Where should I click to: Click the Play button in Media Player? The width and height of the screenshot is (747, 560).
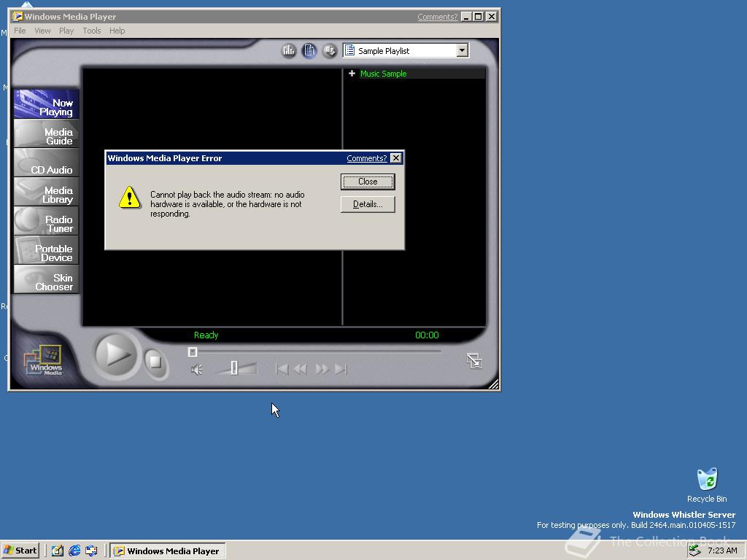[x=116, y=355]
